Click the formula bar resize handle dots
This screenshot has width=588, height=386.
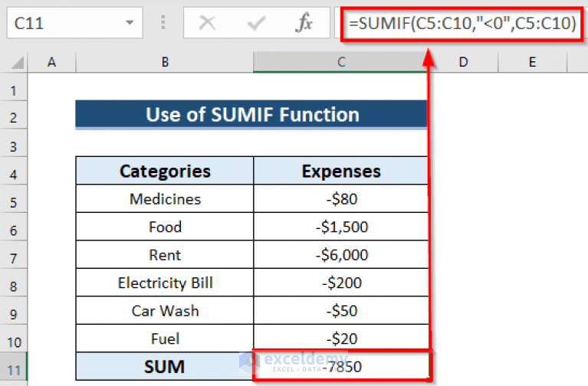tap(163, 22)
